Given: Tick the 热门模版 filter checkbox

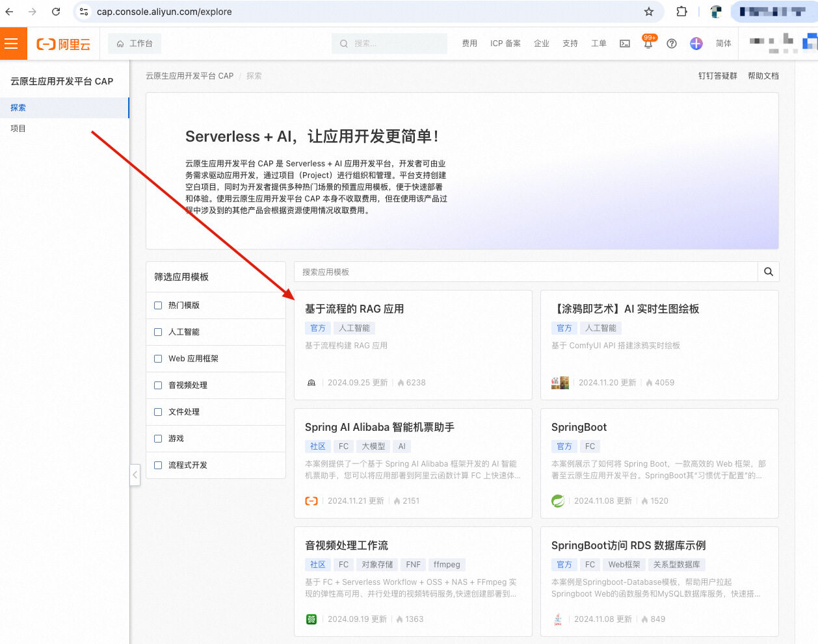Looking at the screenshot, I should coord(158,305).
